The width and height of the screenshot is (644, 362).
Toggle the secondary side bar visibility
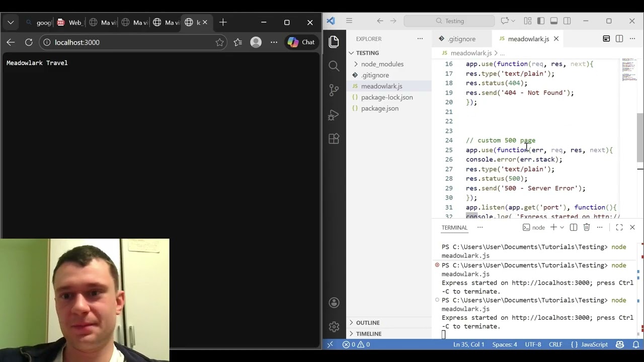[567, 21]
